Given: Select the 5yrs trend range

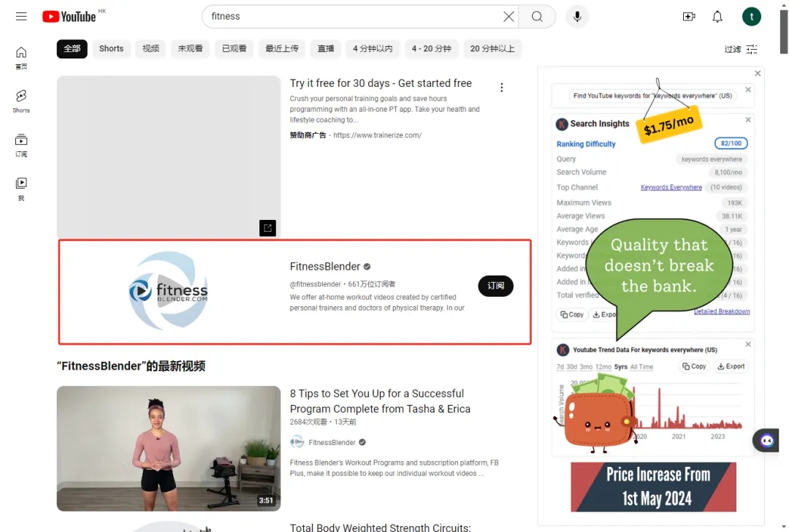Looking at the screenshot, I should tap(621, 366).
